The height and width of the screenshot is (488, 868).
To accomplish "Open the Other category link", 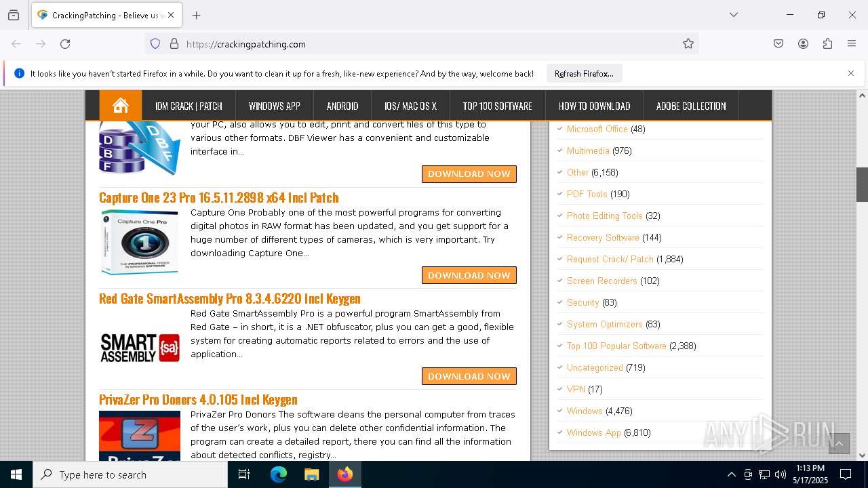I will pyautogui.click(x=578, y=172).
